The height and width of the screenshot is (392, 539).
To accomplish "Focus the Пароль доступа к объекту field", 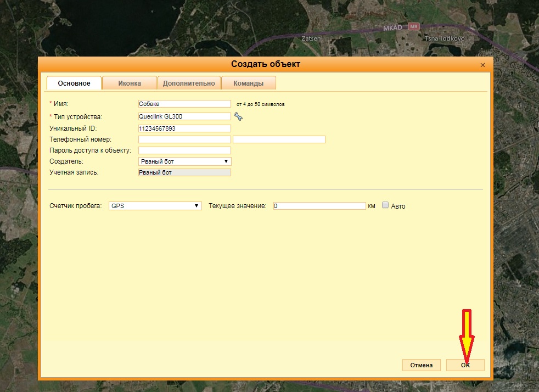I will click(184, 150).
